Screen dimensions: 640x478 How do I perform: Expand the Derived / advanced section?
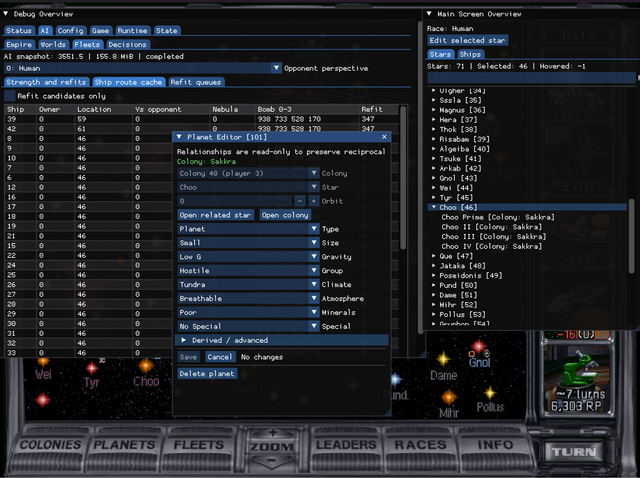point(282,340)
